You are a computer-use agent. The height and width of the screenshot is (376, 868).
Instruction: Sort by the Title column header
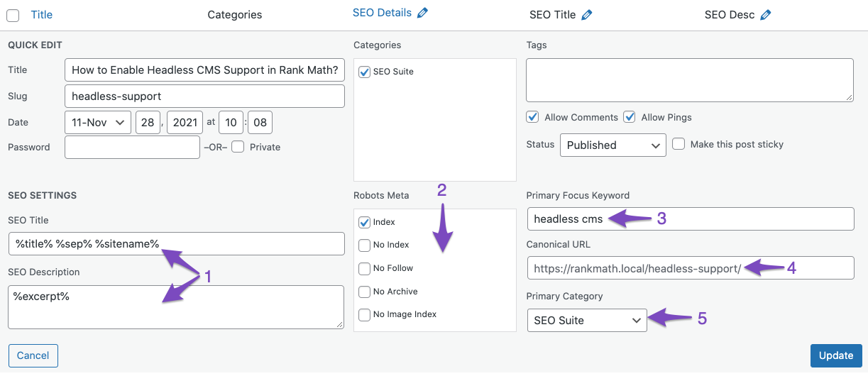click(x=42, y=15)
